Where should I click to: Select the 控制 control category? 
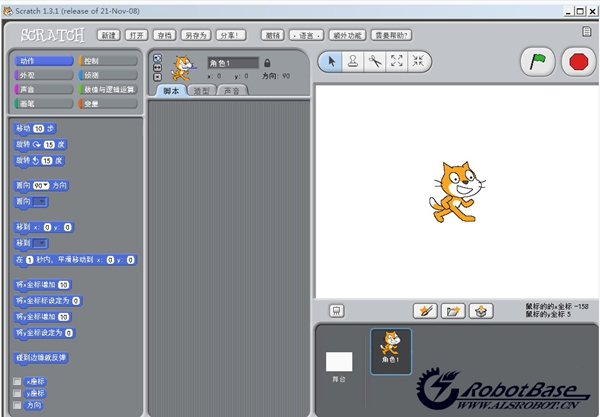108,61
